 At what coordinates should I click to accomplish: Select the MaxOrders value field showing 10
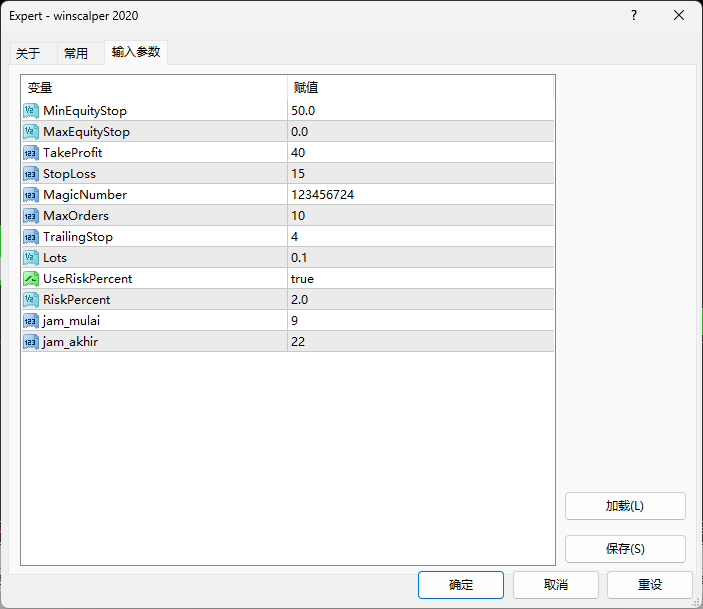(x=420, y=215)
